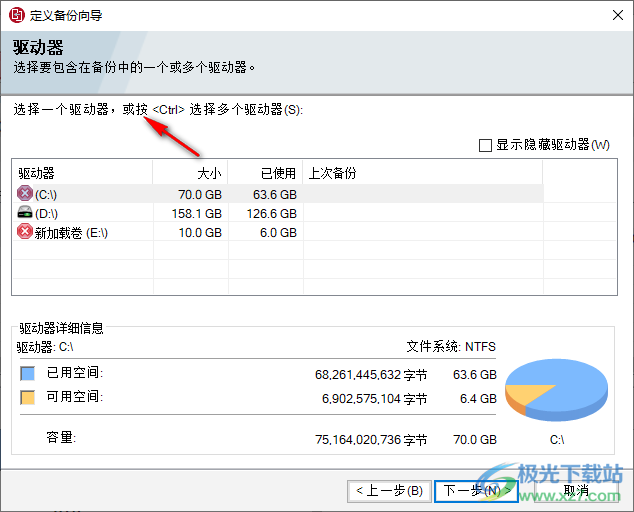Click the 75,164,020,736 字节 capacity value
This screenshot has width=634, height=512.
[371, 440]
